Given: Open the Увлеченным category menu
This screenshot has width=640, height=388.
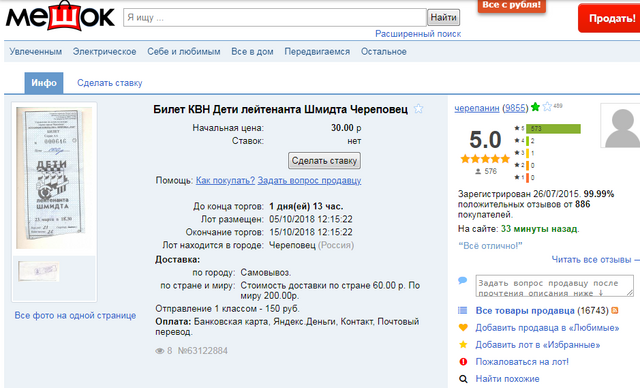Looking at the screenshot, I should 36,52.
